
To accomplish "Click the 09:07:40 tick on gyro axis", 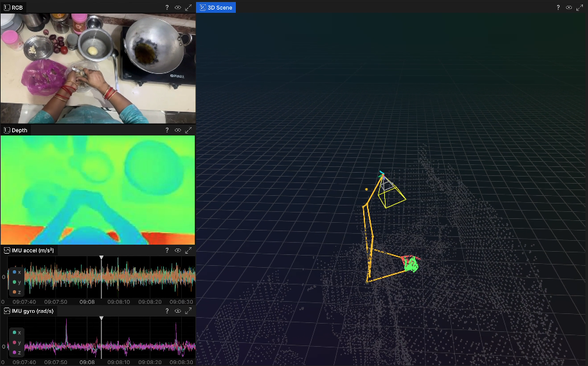I will tap(24, 362).
